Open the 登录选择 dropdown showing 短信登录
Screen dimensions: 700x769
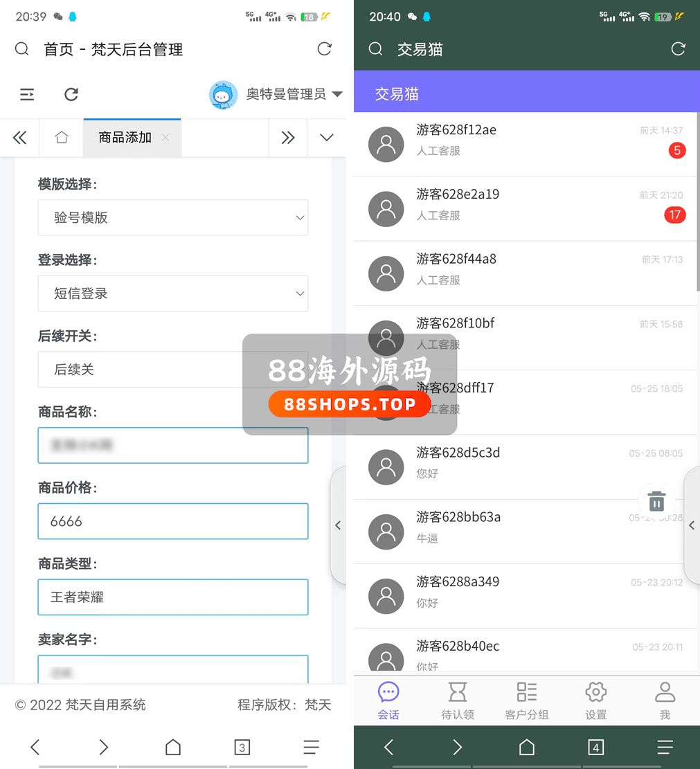coord(172,293)
